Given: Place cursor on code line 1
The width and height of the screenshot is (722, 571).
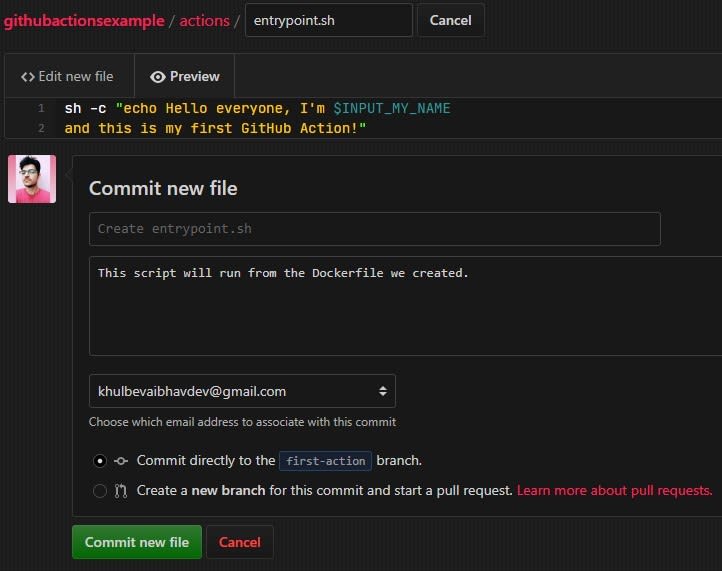Looking at the screenshot, I should tap(257, 108).
